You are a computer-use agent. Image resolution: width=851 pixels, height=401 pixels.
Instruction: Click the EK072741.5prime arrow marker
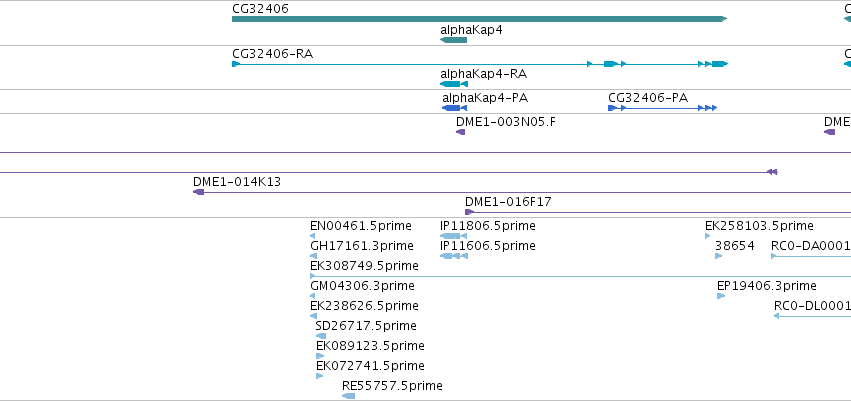pos(320,376)
